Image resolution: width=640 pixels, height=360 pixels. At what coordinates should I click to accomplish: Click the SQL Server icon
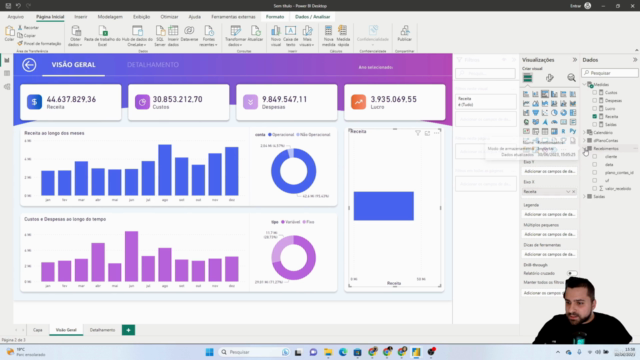tap(160, 36)
